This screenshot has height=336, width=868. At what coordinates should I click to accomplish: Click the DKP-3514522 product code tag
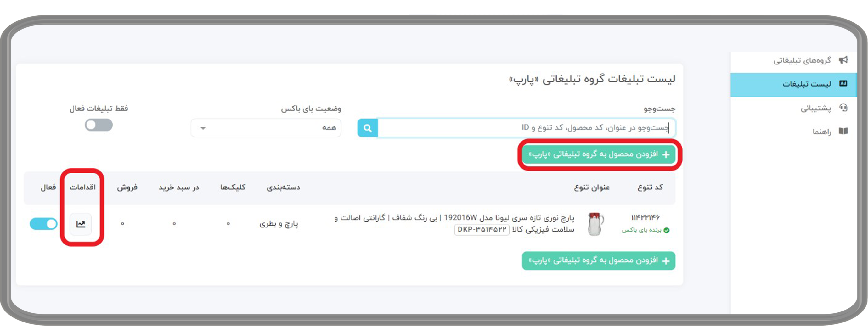click(482, 230)
